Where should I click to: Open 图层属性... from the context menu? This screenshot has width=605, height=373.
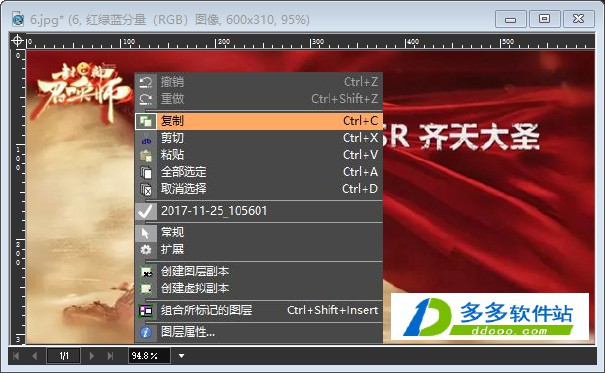259,332
